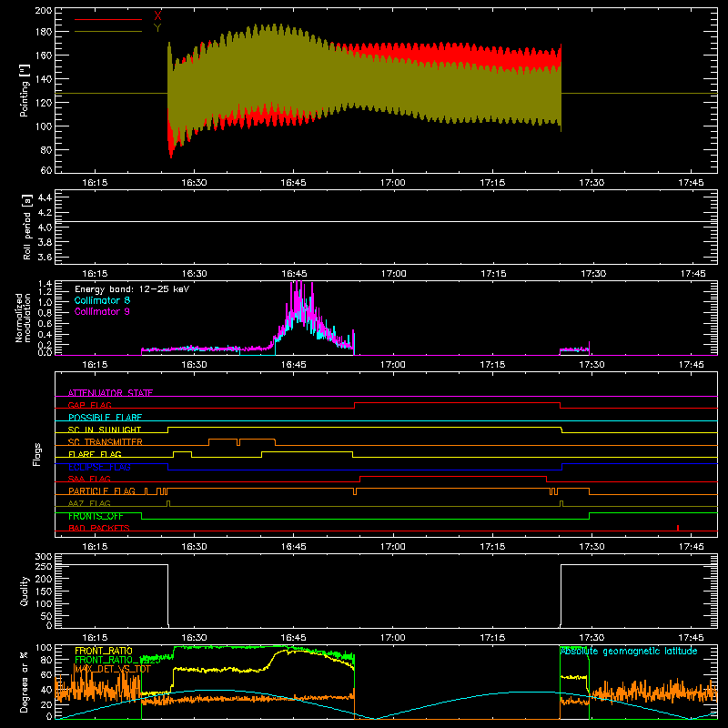Image resolution: width=728 pixels, height=728 pixels.
Task: Click the 4.4 roll period tick
Action: (45, 197)
